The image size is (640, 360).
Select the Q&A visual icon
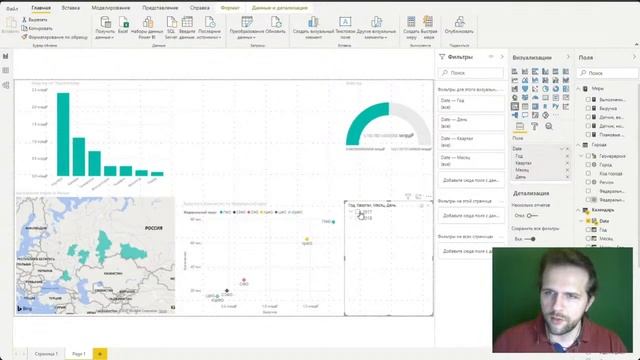[x=525, y=115]
